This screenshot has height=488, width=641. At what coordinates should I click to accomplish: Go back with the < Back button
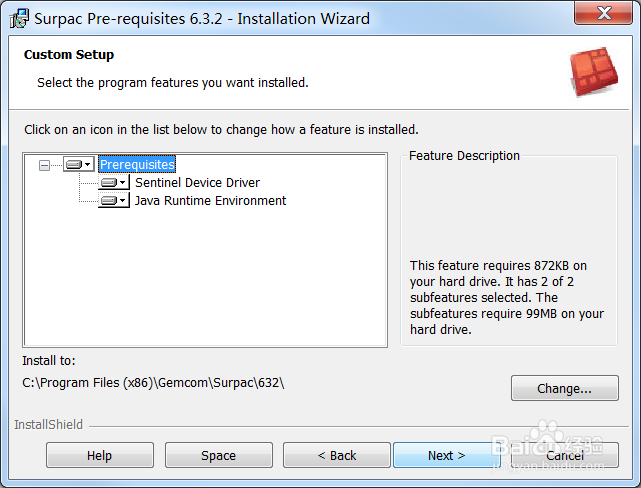point(337,455)
